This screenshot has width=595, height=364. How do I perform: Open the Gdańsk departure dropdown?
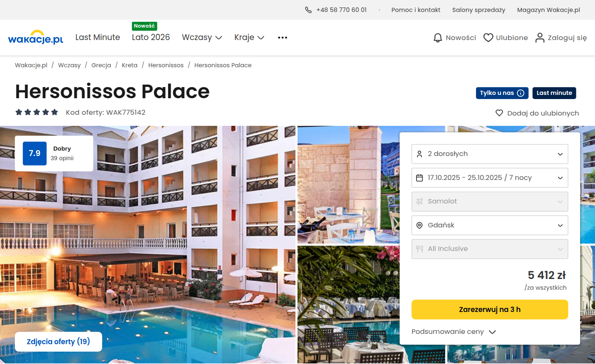pyautogui.click(x=490, y=225)
